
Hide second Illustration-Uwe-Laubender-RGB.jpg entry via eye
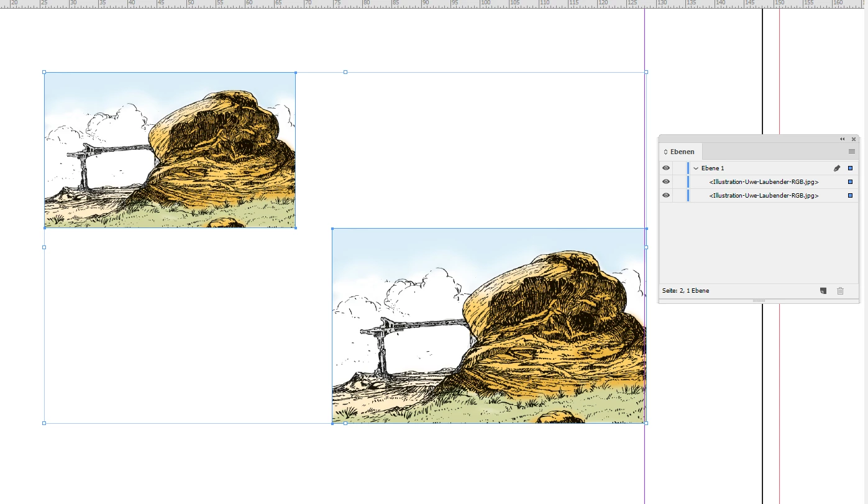pyautogui.click(x=666, y=195)
